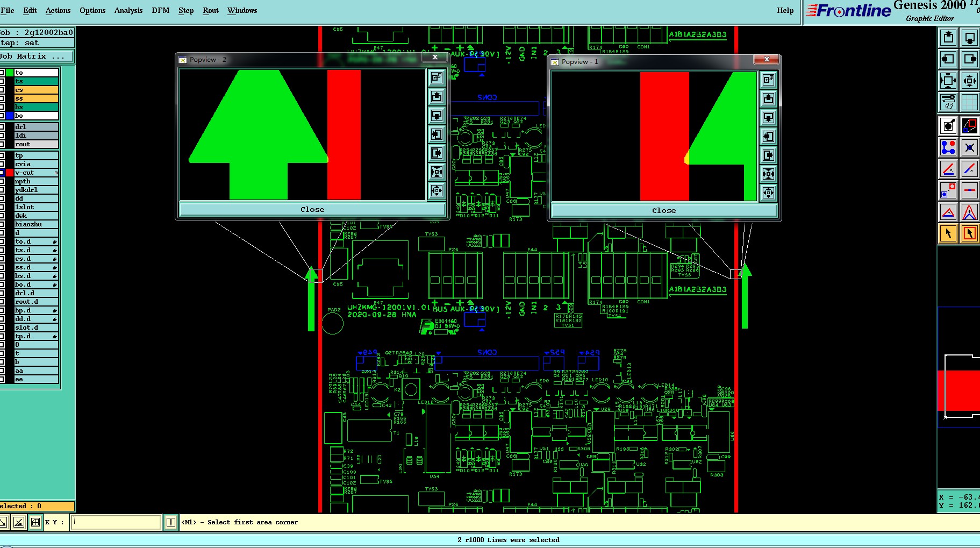The height and width of the screenshot is (548, 980).
Task: Click the arrow marker on 'ss.d' layer
Action: click(x=55, y=268)
